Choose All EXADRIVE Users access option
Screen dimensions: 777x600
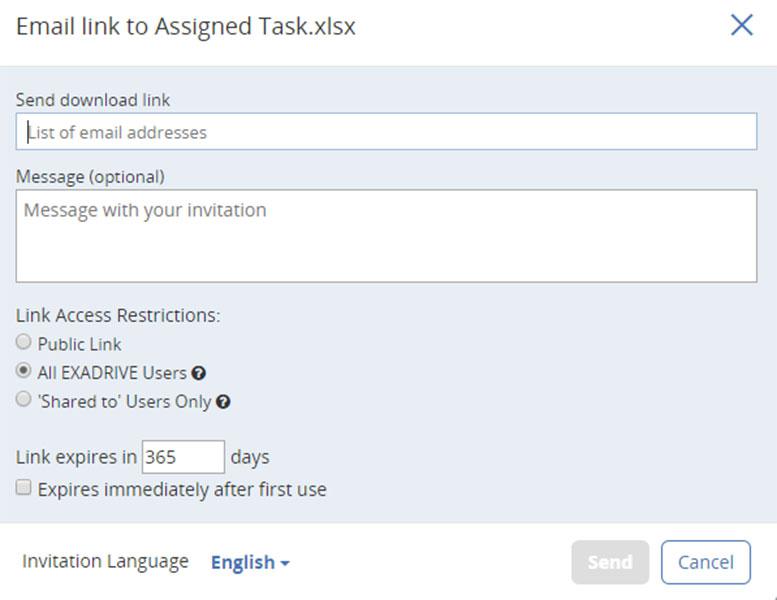point(24,371)
